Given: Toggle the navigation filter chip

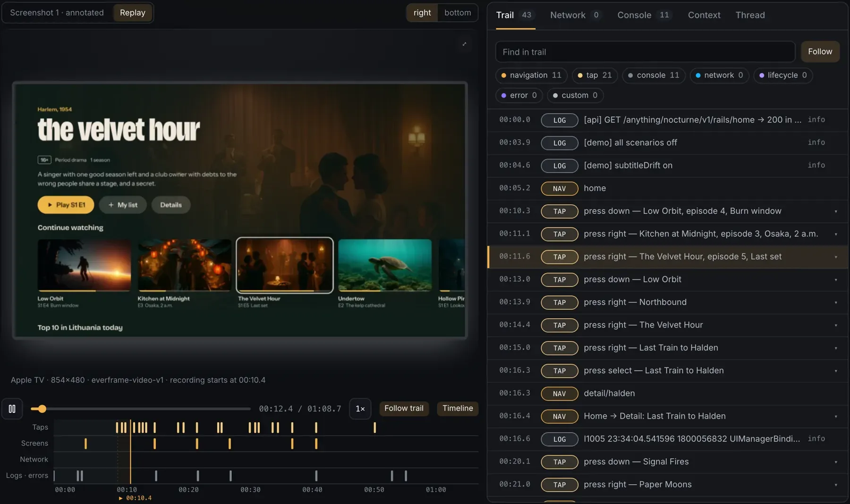Looking at the screenshot, I should 532,75.
